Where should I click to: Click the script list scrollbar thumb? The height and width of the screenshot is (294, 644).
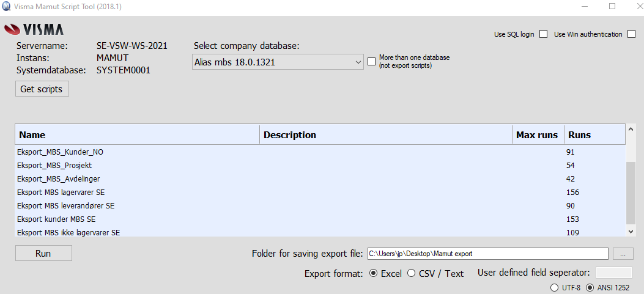point(631,193)
